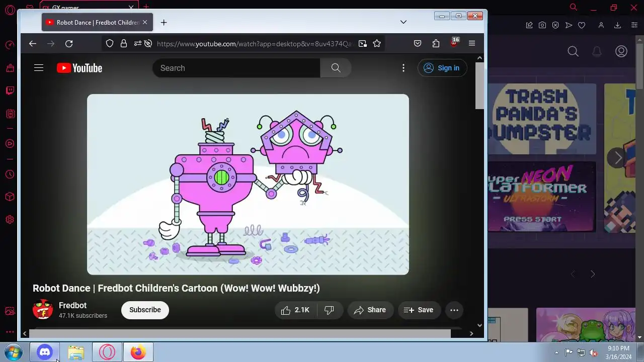This screenshot has width=644, height=362.
Task: Open YouTube settings three-dot menu
Action: click(403, 68)
